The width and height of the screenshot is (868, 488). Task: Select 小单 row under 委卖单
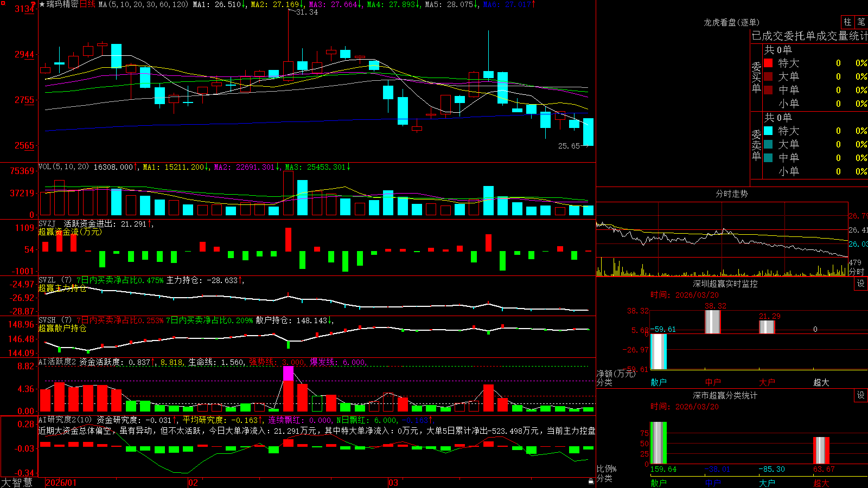tap(815, 171)
